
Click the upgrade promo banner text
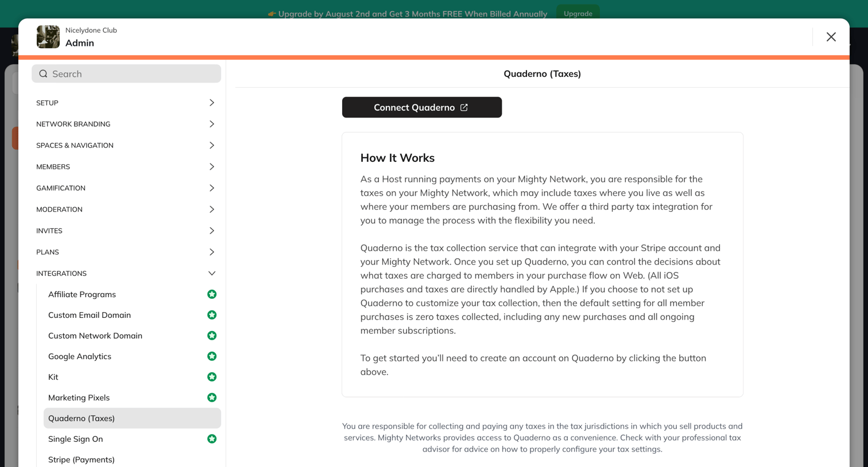[x=407, y=14]
